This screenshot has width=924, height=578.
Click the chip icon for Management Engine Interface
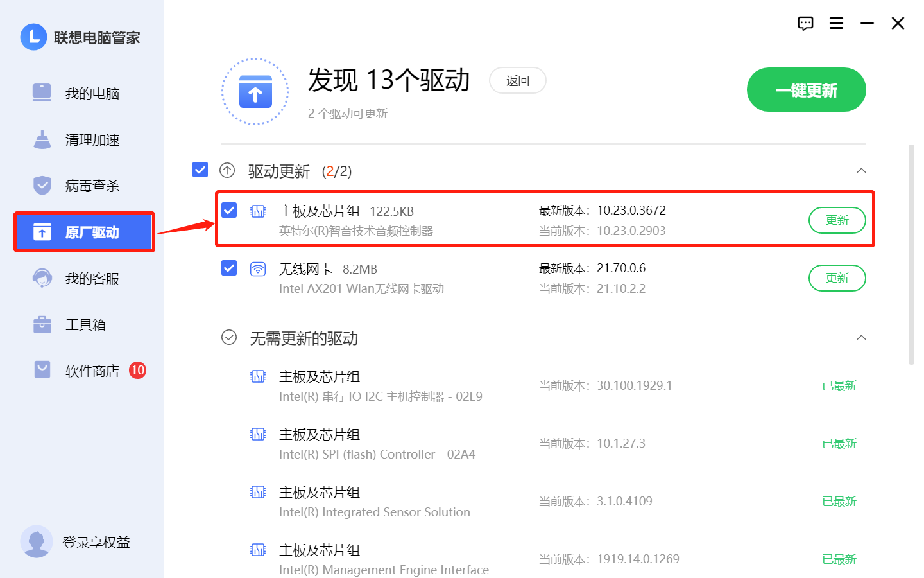[258, 550]
